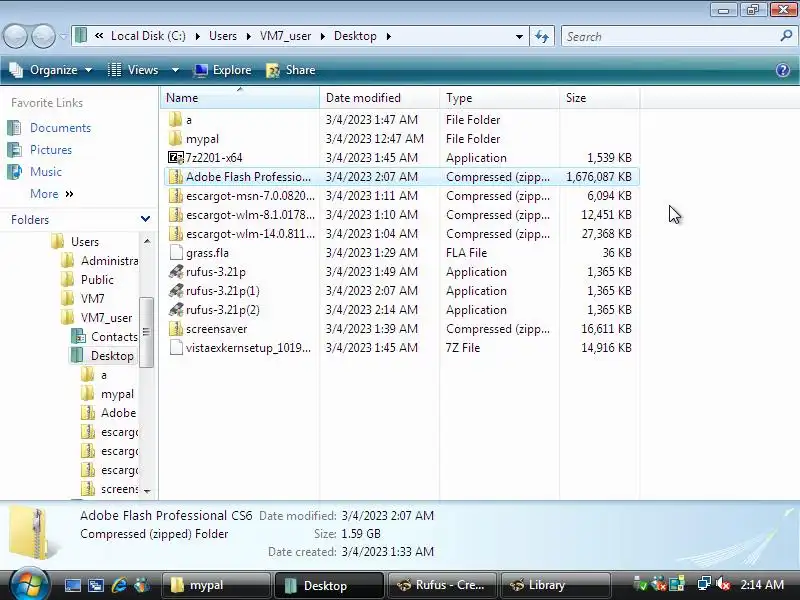Screen dimensions: 800x600
Task: Select the rufus-3.21p(1) application icon
Action: tap(176, 290)
